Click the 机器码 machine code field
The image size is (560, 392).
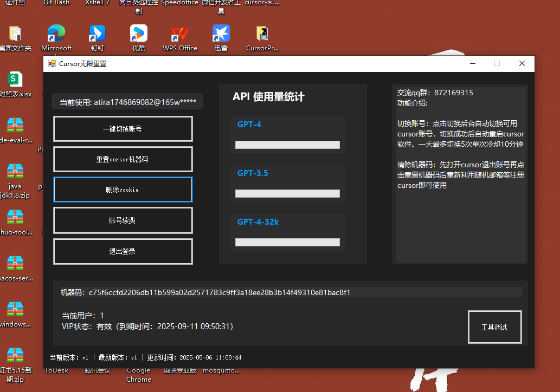(x=291, y=292)
